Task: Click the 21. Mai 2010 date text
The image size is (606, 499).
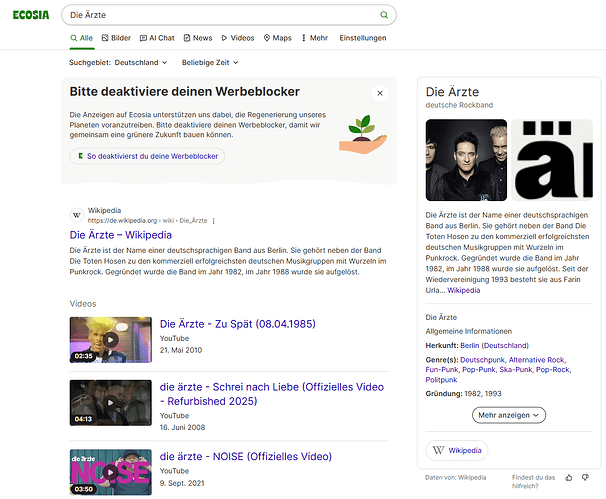Action: pyautogui.click(x=181, y=350)
